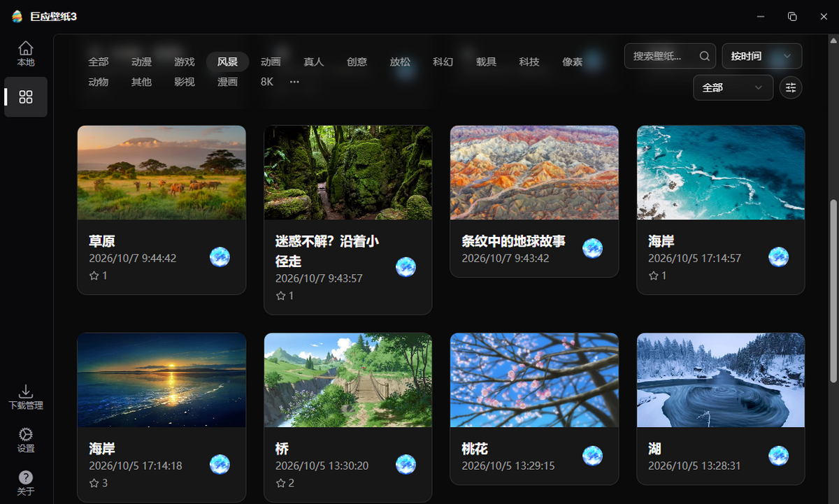Click the author avatar on 桃花 card
839x504 pixels.
593,456
